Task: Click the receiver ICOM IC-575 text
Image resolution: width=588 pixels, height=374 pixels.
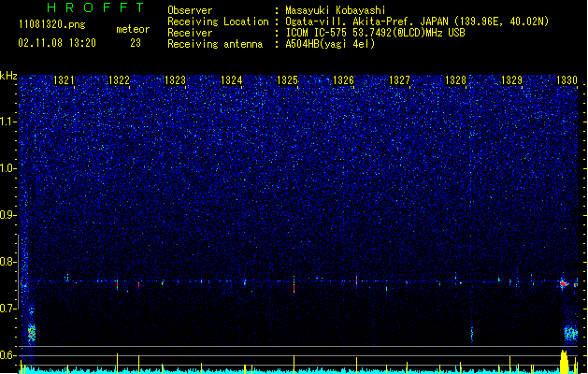Action: [x=375, y=33]
